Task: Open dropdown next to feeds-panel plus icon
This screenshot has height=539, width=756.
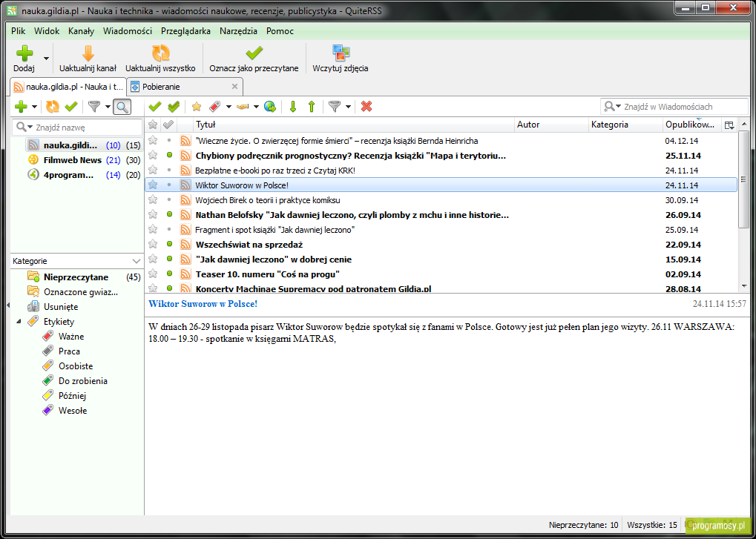Action: 35,107
